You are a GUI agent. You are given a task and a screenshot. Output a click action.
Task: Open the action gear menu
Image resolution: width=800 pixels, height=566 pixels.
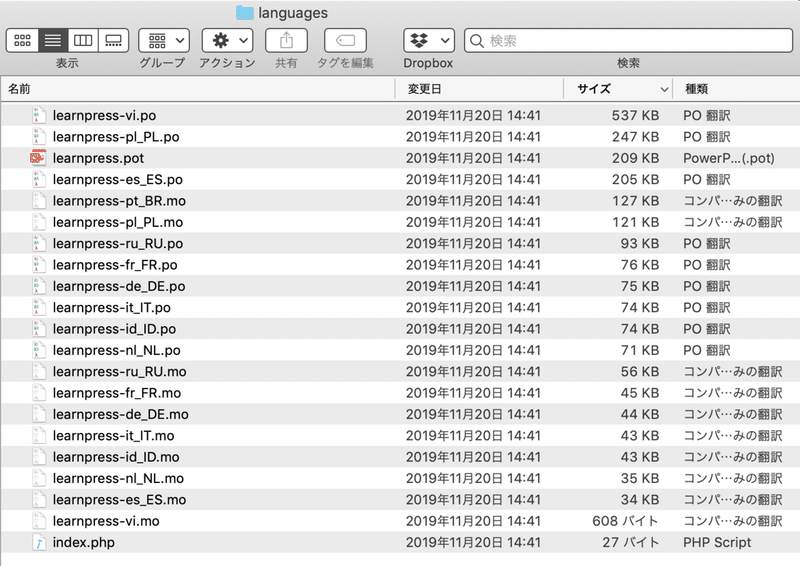(x=228, y=40)
